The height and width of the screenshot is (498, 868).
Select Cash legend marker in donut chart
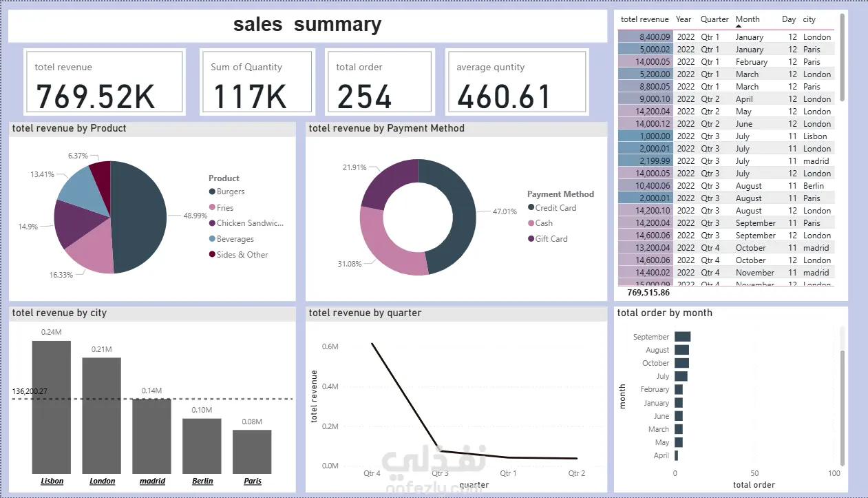coord(531,223)
